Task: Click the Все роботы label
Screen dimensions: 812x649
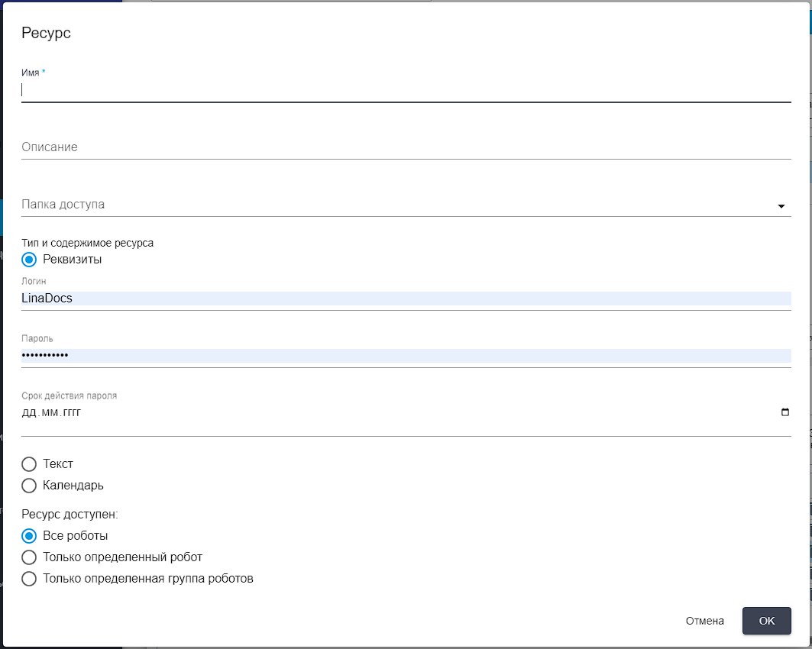Action: click(x=75, y=536)
